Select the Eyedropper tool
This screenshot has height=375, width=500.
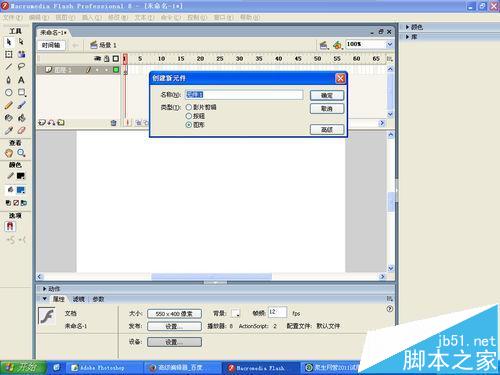click(9, 131)
